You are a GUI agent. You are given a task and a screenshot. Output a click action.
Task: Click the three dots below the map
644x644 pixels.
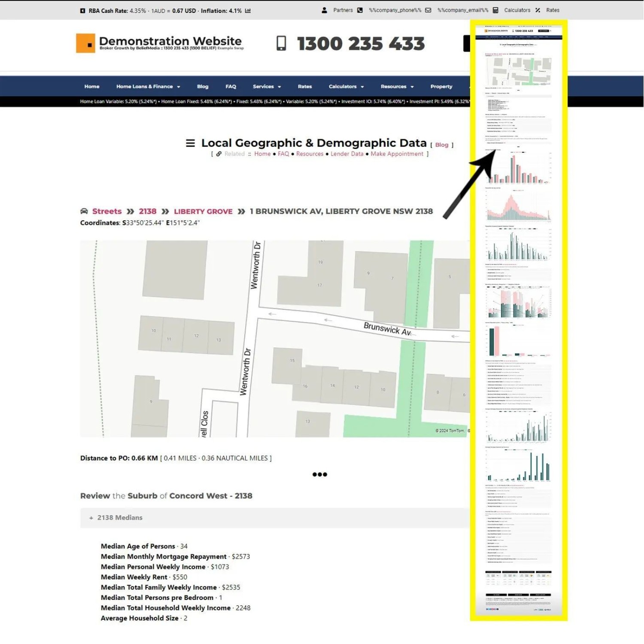[319, 474]
